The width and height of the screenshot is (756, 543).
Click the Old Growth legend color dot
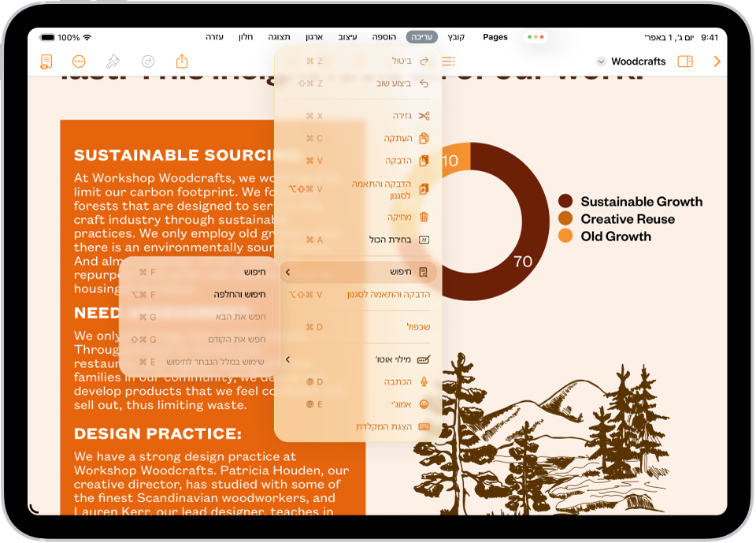[x=565, y=236]
